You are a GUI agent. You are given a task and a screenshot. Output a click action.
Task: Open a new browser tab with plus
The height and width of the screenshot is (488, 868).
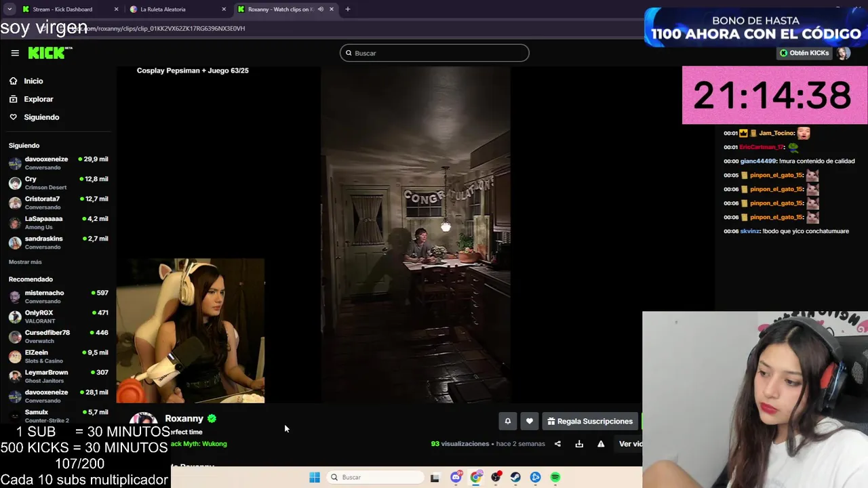[x=347, y=9]
